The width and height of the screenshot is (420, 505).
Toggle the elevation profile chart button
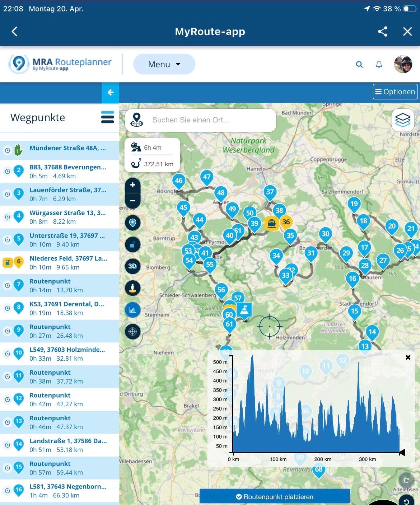click(132, 310)
